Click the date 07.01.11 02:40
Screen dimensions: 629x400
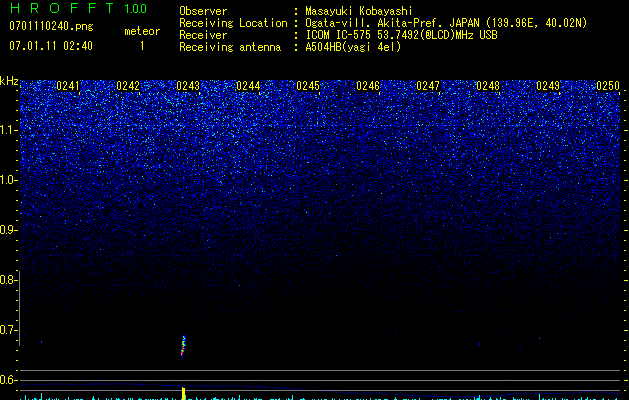point(51,46)
